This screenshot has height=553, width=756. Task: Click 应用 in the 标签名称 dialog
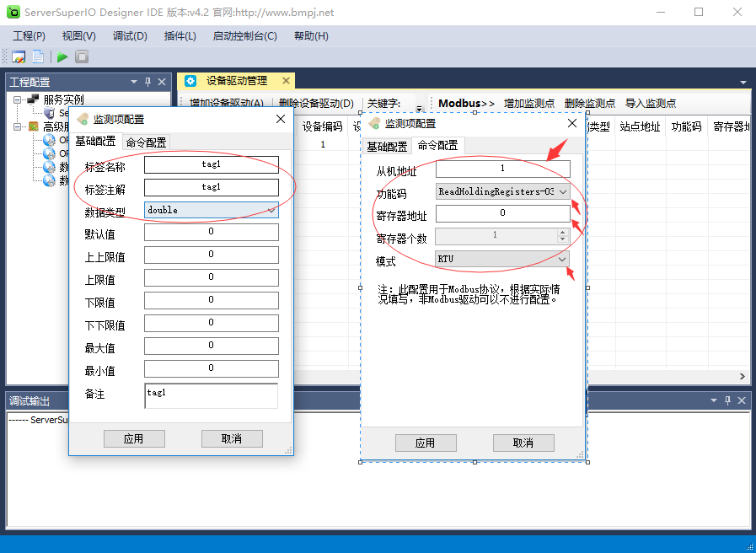(x=134, y=438)
